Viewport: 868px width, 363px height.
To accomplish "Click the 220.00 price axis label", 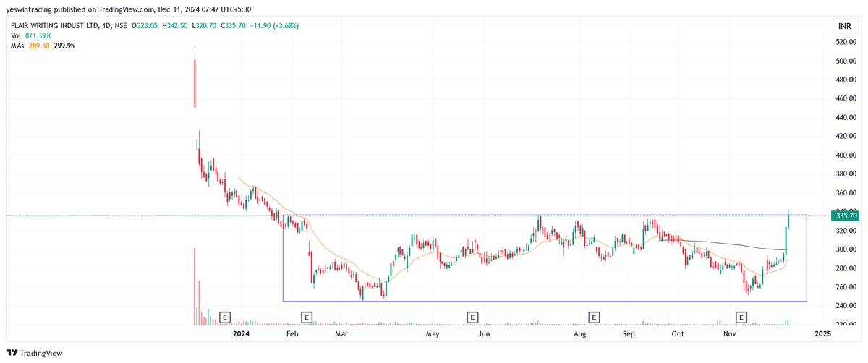I will [846, 325].
